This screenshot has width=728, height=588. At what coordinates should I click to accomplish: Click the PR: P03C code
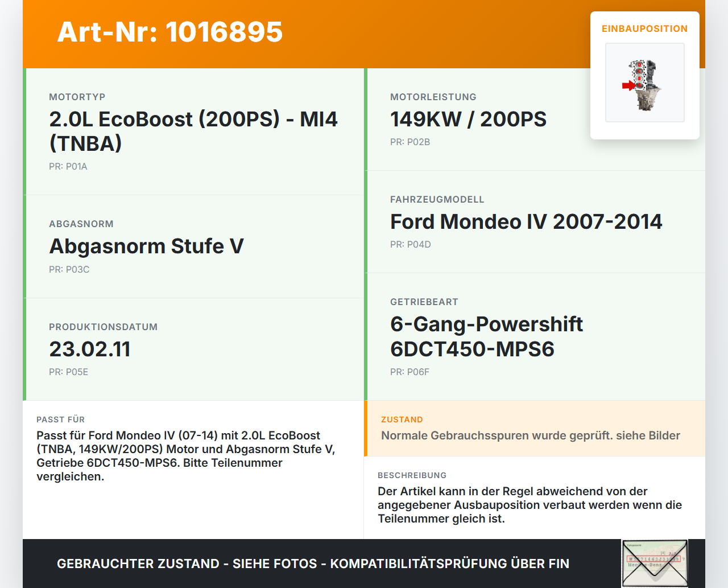69,270
